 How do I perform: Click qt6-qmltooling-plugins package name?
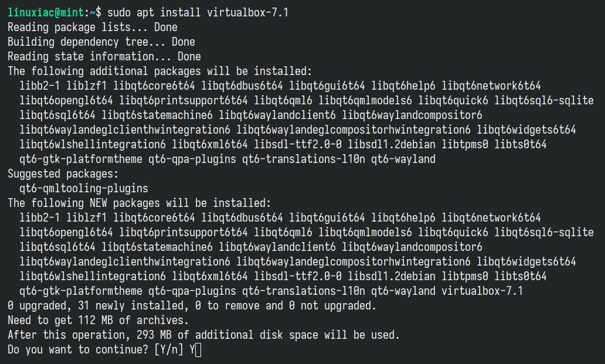point(84,189)
